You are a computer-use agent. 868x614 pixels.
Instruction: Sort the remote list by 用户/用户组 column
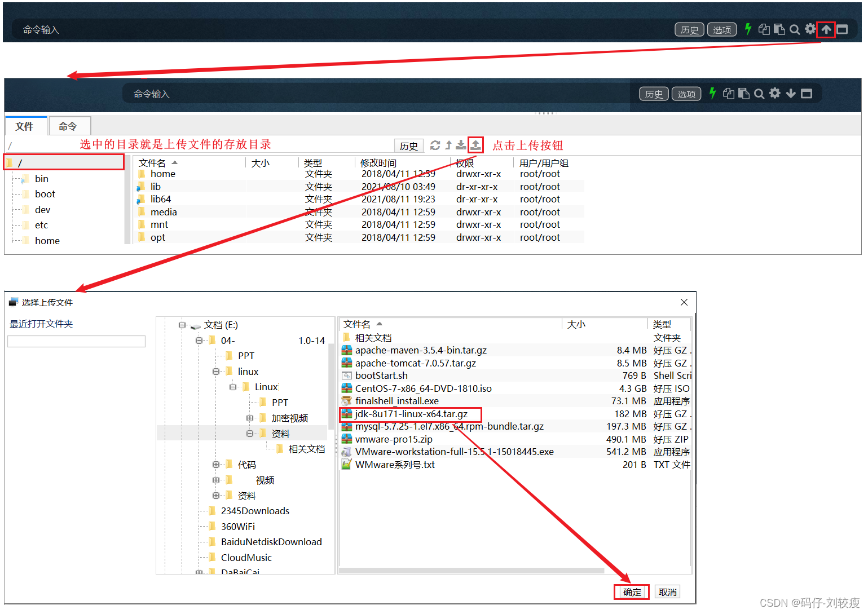[x=544, y=163]
